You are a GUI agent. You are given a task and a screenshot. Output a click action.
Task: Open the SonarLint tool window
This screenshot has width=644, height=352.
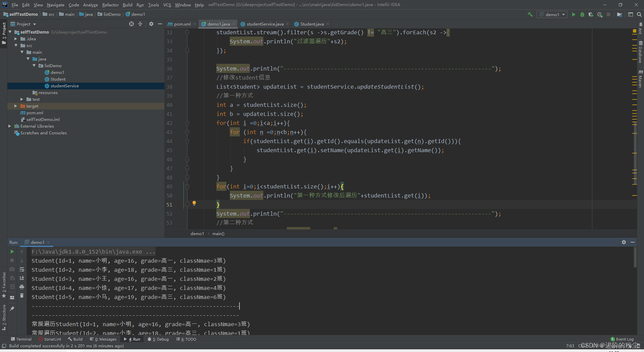[50, 339]
